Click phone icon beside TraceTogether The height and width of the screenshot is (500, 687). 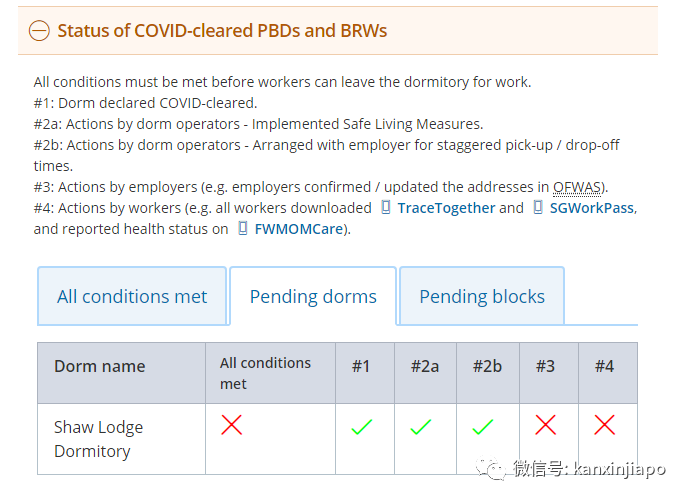(x=386, y=208)
